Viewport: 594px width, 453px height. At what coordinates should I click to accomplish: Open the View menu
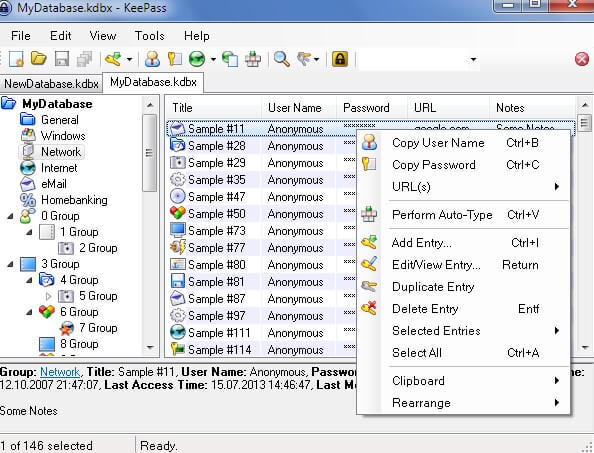[x=103, y=36]
